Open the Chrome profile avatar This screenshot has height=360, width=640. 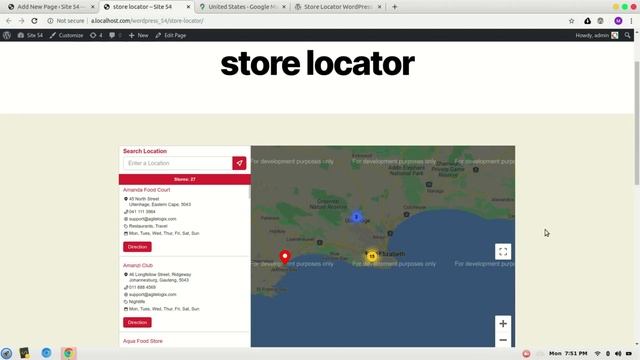click(x=618, y=21)
